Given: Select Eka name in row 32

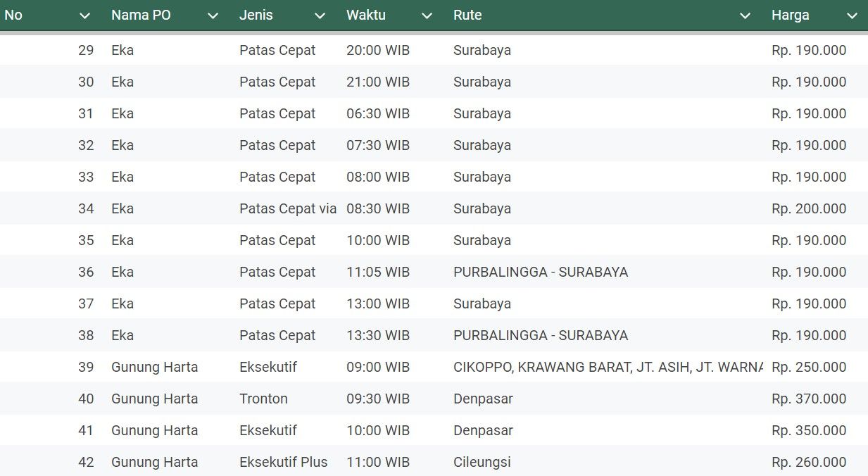Looking at the screenshot, I should pos(122,145).
